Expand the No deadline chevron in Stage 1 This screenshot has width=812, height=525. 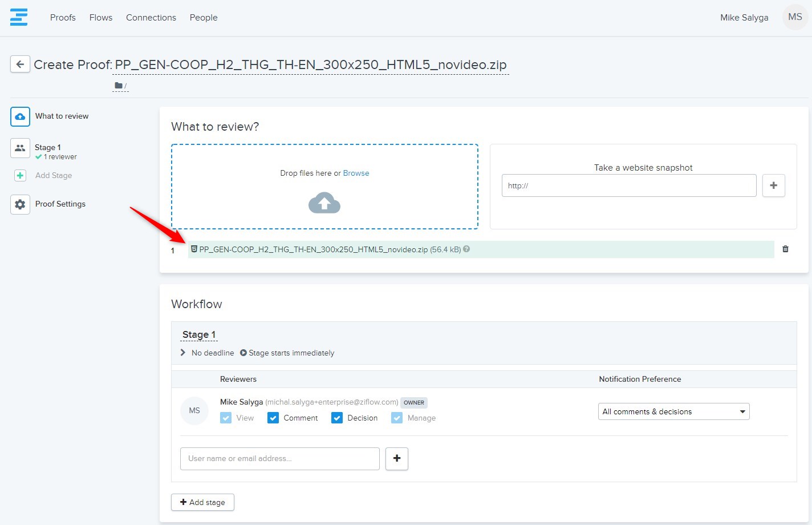(x=183, y=353)
